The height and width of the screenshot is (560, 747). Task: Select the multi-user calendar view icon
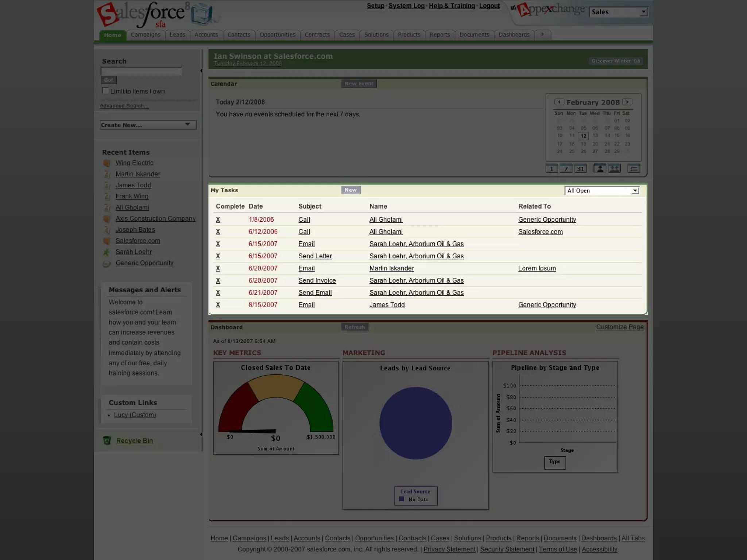(x=614, y=169)
